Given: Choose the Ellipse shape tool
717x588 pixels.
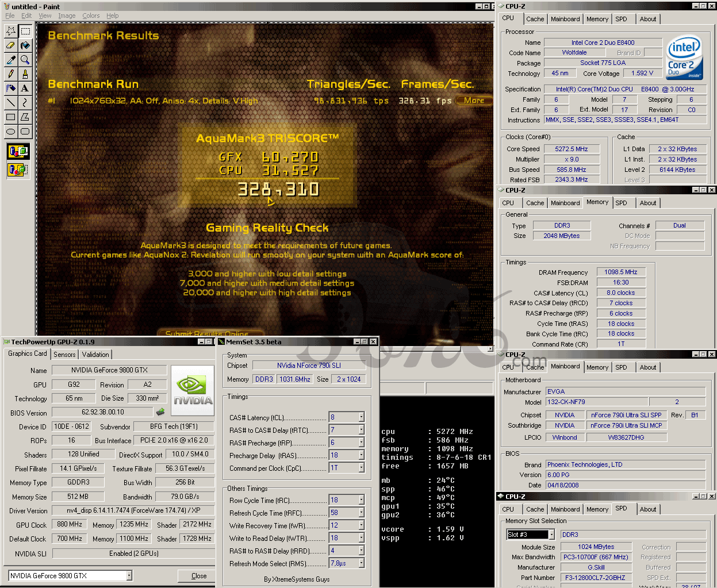Looking at the screenshot, I should [11, 131].
